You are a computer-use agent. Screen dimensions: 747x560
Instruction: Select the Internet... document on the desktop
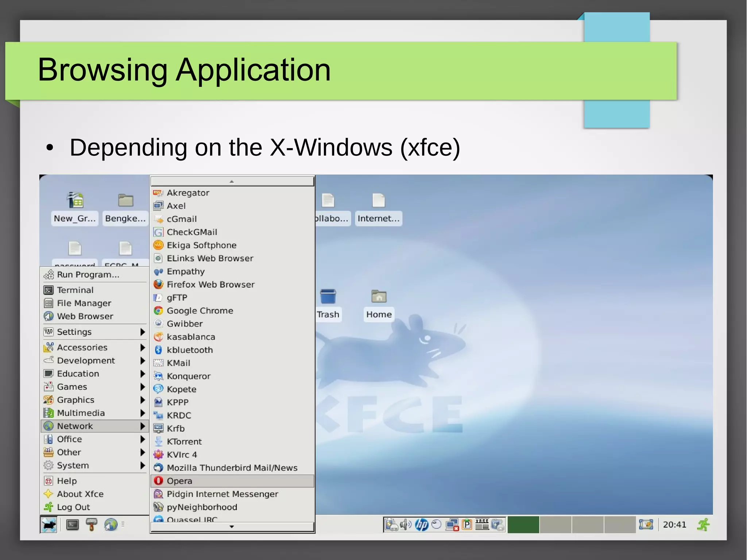pos(379,209)
